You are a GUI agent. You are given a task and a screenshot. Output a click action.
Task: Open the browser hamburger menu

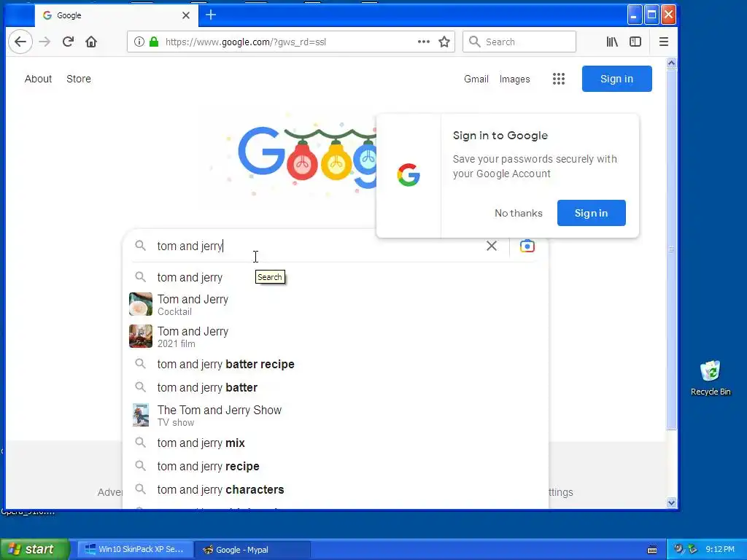click(x=664, y=42)
